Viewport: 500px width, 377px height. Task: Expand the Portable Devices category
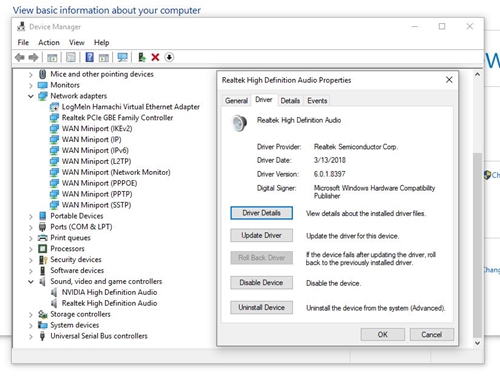tap(31, 217)
